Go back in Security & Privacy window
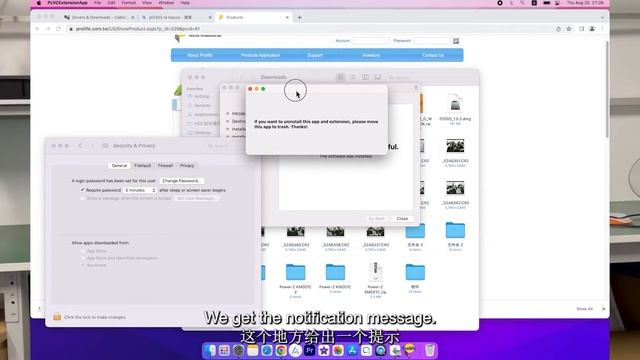Image resolution: width=640 pixels, height=360 pixels. [80, 146]
